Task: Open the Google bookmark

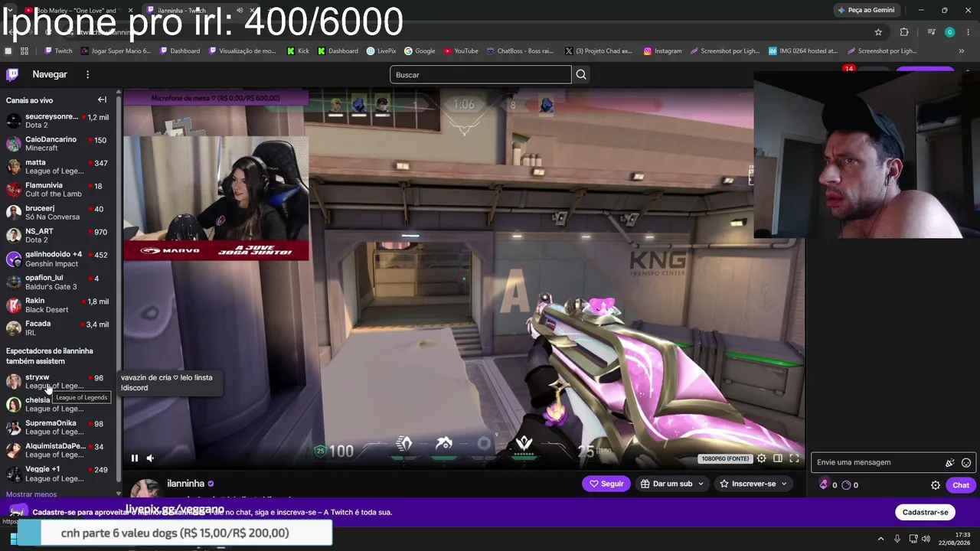Action: (x=420, y=51)
